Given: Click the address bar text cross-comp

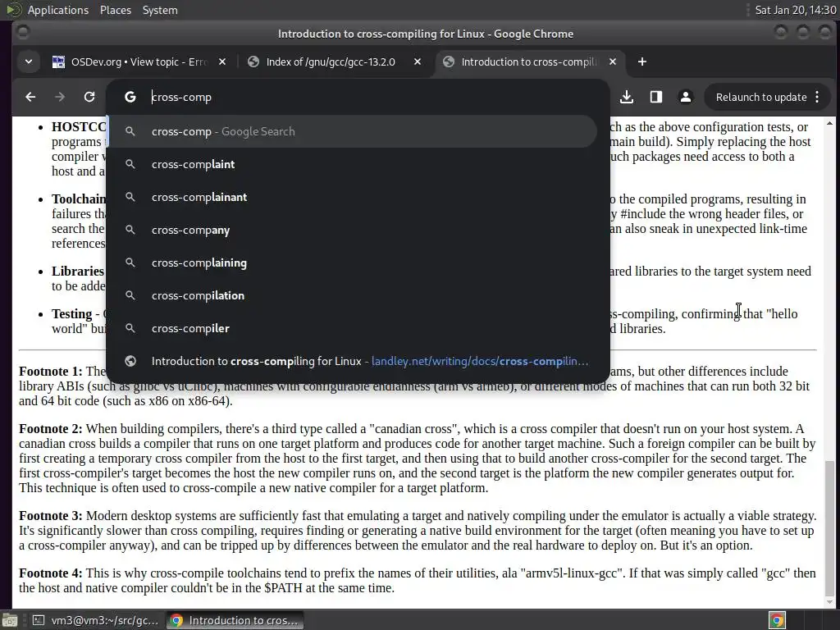Looking at the screenshot, I should pos(181,97).
